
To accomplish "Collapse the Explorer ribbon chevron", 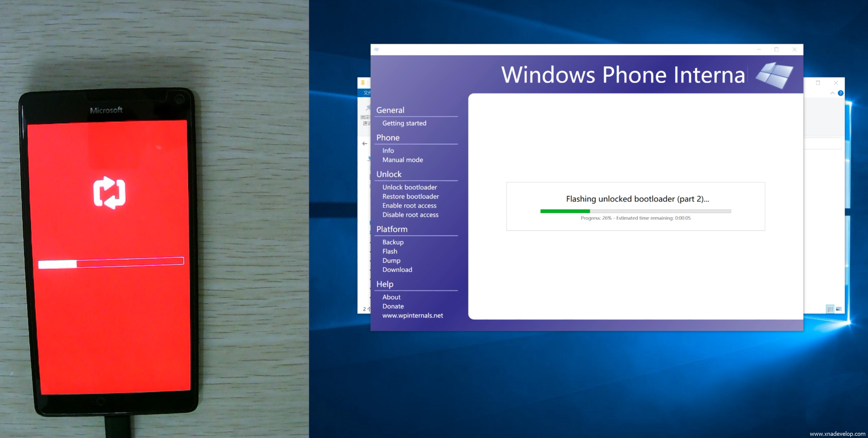I will [x=832, y=93].
